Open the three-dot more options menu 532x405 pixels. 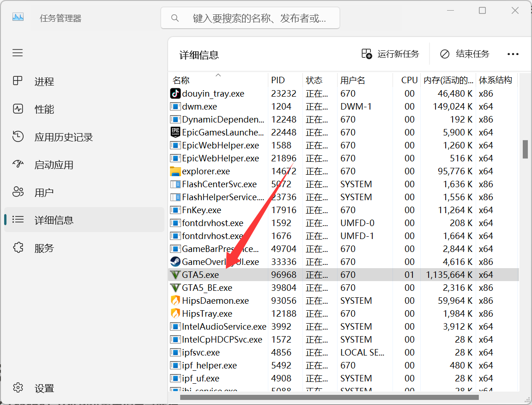pos(513,54)
